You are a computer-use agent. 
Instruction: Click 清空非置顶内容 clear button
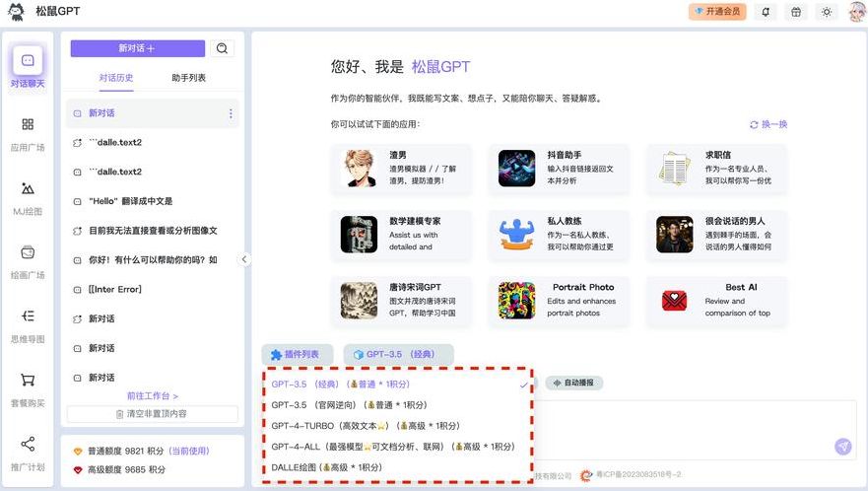pyautogui.click(x=153, y=414)
